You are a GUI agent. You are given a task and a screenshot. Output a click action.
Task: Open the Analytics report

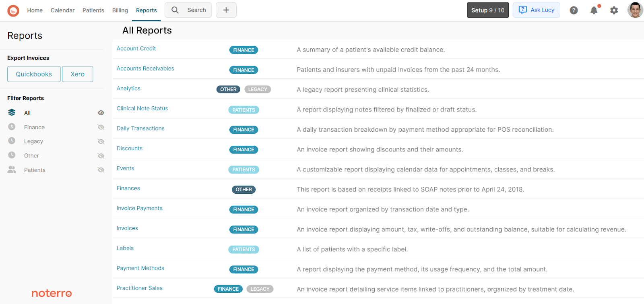pos(128,89)
